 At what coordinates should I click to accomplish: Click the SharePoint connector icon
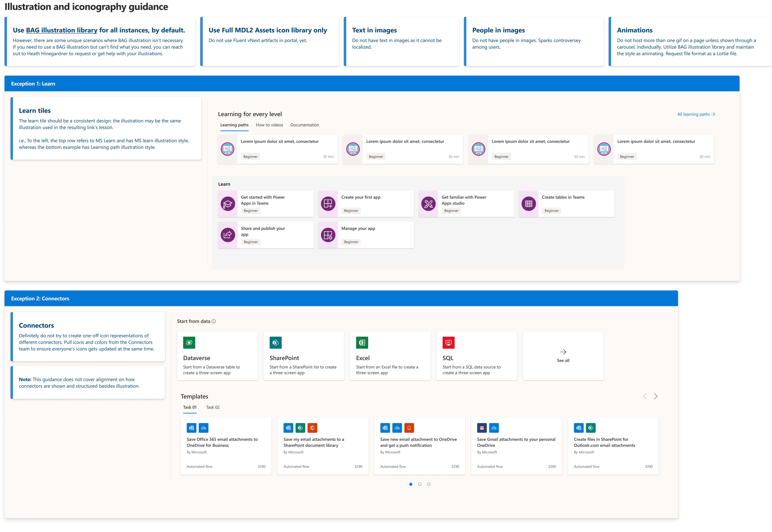coord(275,342)
